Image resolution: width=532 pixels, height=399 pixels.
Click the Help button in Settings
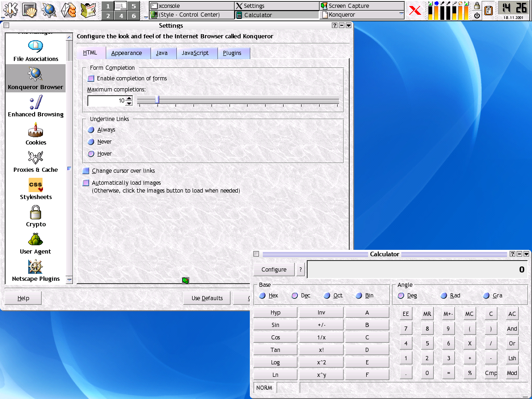point(23,298)
